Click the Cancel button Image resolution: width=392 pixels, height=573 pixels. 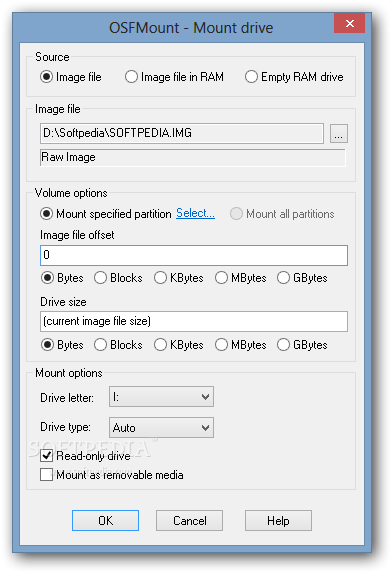[189, 520]
